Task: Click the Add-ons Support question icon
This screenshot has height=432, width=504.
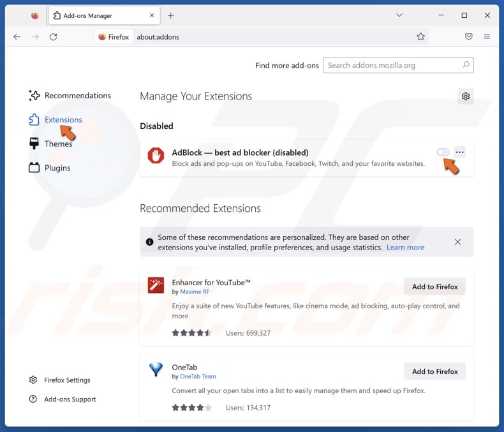Action: 33,399
